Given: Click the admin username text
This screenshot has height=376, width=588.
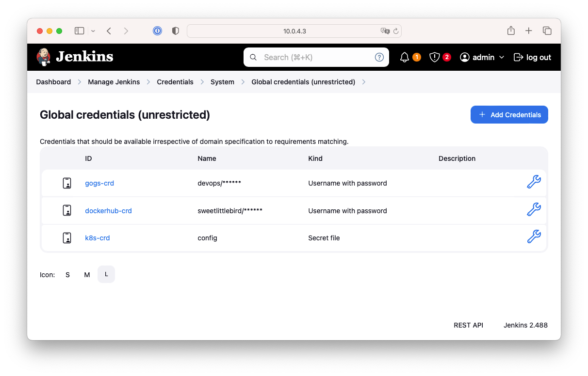Looking at the screenshot, I should 483,57.
